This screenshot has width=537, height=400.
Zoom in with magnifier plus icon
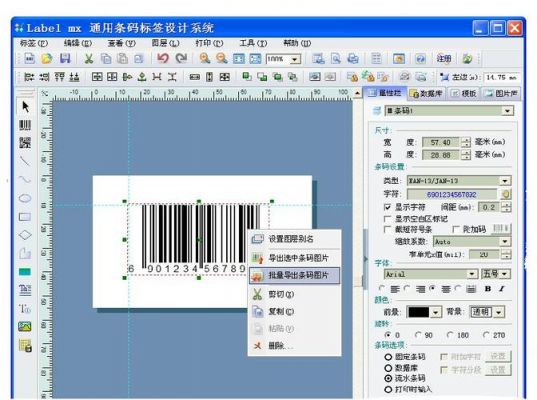click(x=205, y=59)
